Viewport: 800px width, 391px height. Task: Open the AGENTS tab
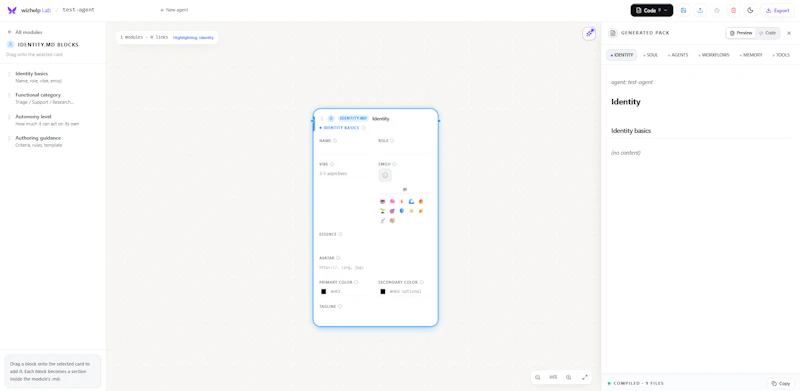coord(678,55)
